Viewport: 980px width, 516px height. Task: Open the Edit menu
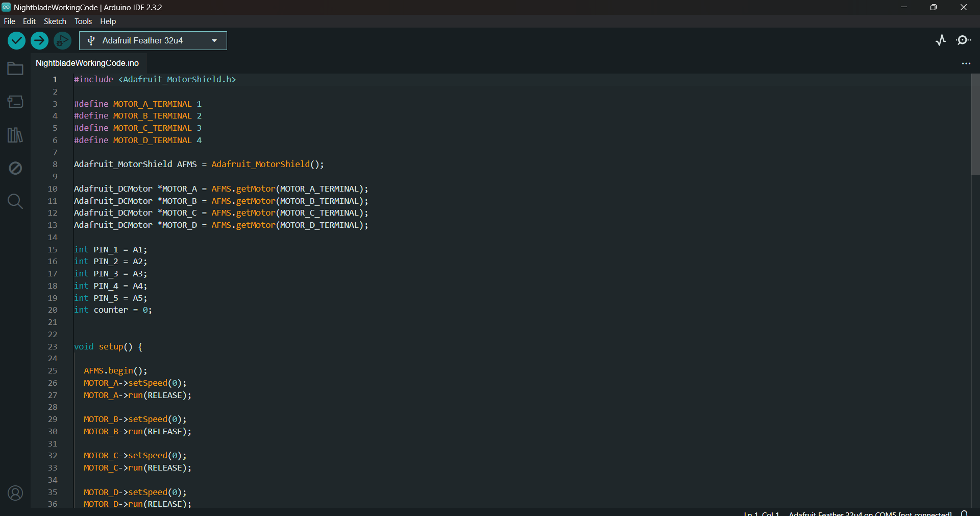29,21
